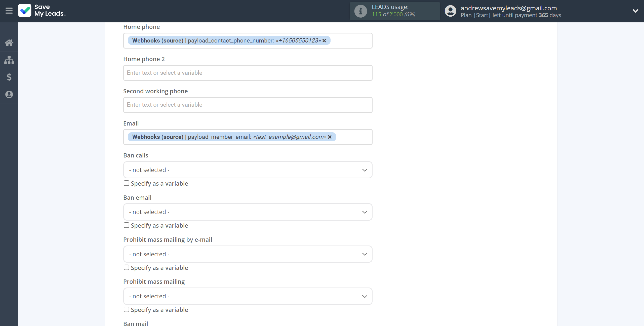Check Specify as variable under Prohibit mass mailing by e-mail
The height and width of the screenshot is (326, 644).
tap(126, 268)
